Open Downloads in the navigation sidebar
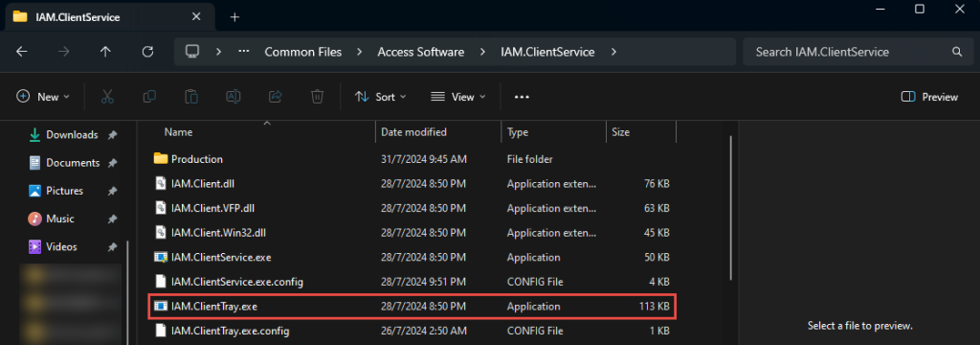Viewport: 980px width, 345px height. (72, 134)
